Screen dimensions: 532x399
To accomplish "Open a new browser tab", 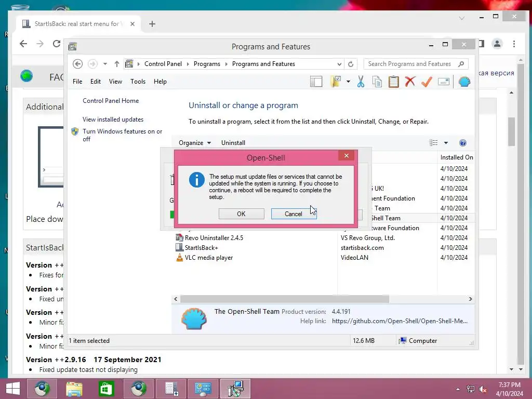I will tap(152, 24).
